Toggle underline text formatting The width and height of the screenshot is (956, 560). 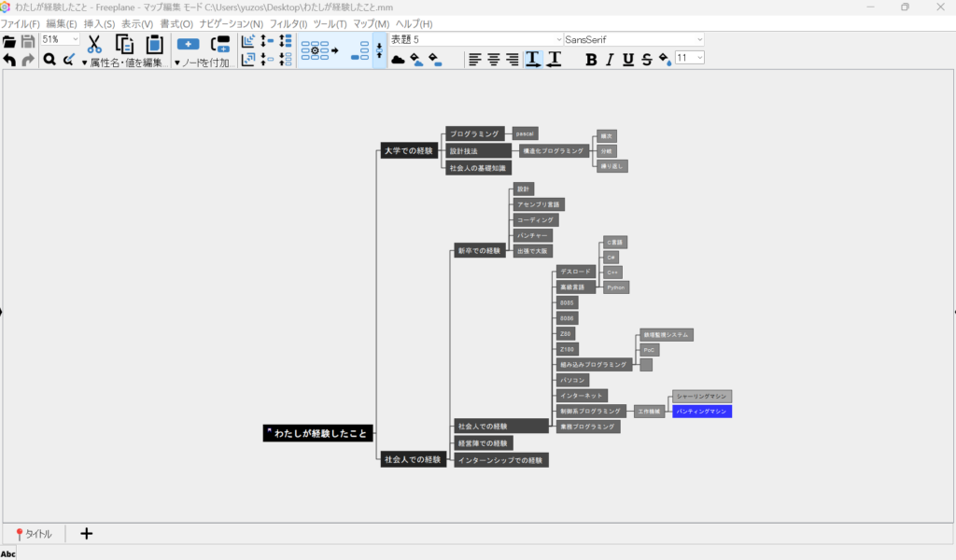pyautogui.click(x=628, y=60)
